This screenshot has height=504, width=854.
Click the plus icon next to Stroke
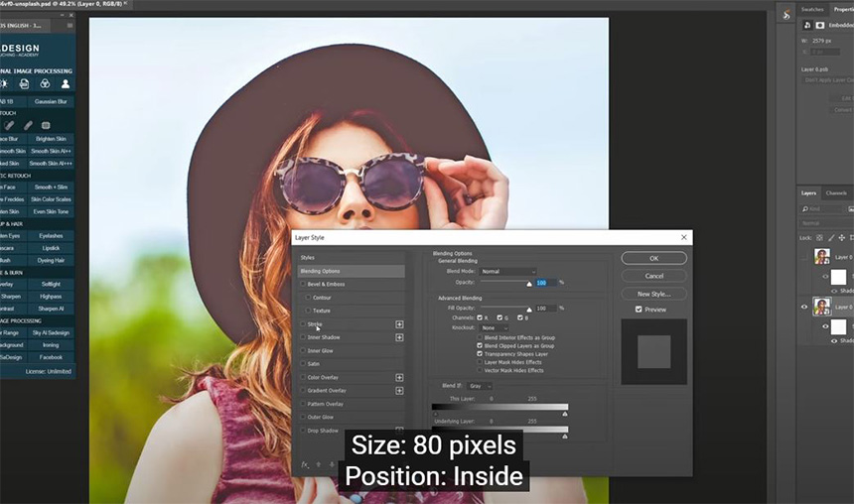click(x=400, y=324)
